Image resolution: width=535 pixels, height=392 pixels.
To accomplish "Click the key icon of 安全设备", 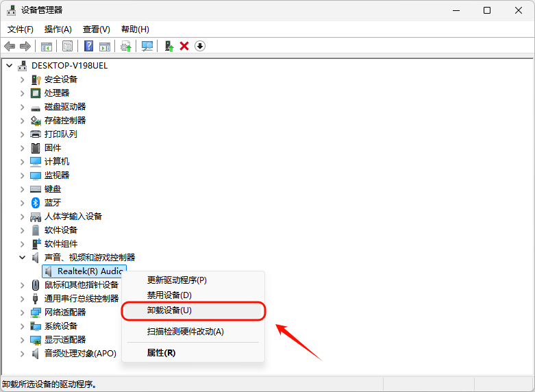I will [x=36, y=79].
